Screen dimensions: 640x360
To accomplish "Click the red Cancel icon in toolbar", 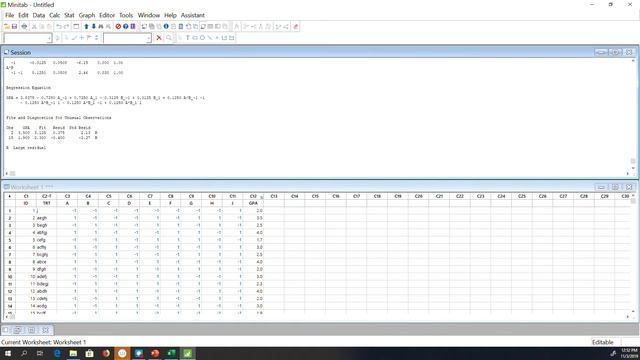I will click(x=118, y=27).
